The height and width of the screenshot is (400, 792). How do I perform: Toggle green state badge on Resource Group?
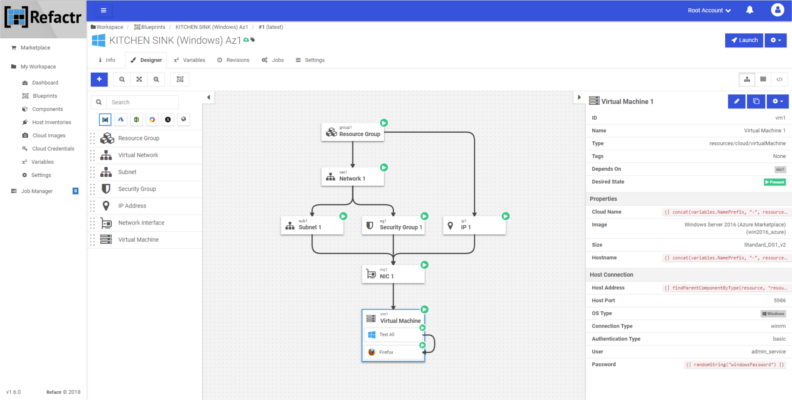pos(384,123)
